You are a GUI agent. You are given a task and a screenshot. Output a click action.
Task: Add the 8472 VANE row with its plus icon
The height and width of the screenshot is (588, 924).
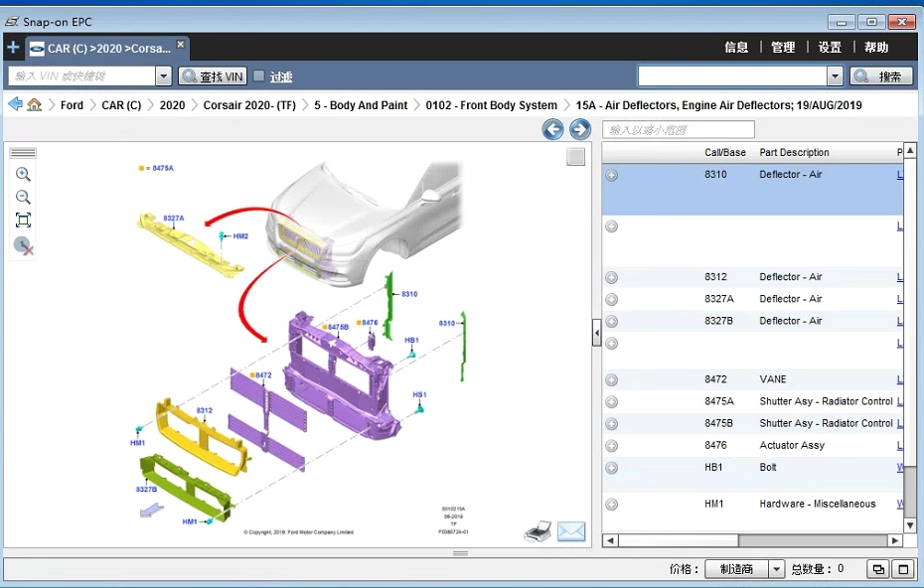click(x=612, y=380)
